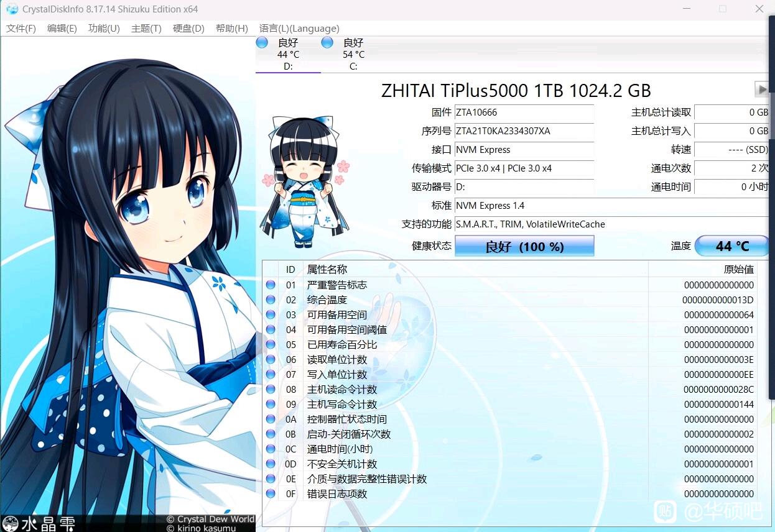Screen dimensions: 775x532
Task: Click raw value 000000000000EE
Action: click(x=718, y=374)
